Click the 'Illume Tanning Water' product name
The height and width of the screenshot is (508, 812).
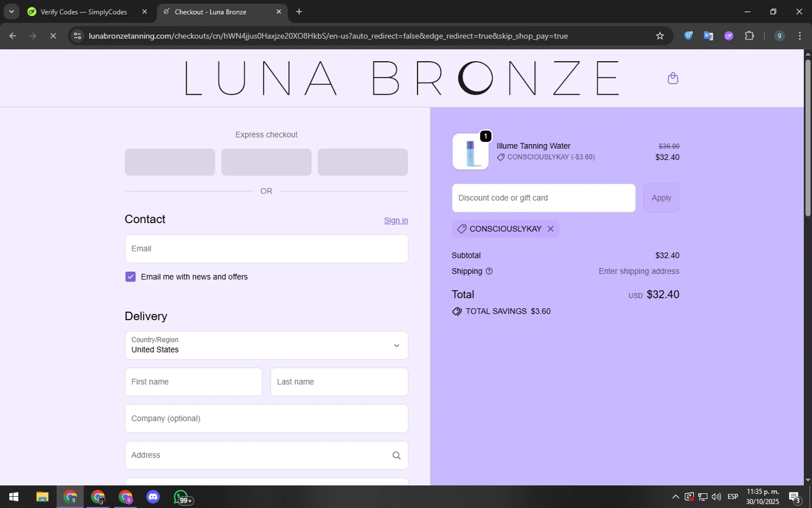(x=533, y=146)
